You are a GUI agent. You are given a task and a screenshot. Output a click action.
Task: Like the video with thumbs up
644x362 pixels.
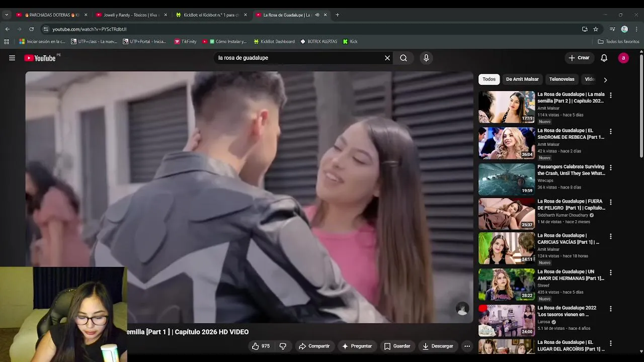coord(261,346)
